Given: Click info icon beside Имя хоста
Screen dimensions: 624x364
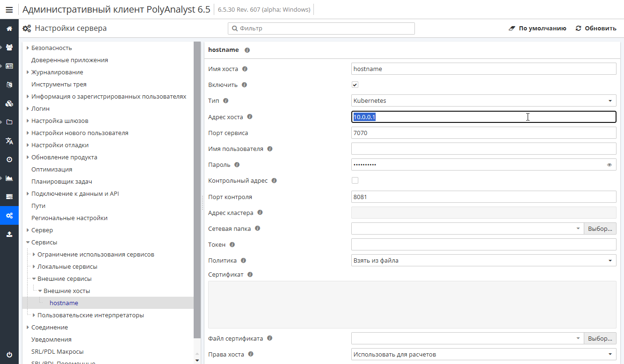Looking at the screenshot, I should tap(245, 69).
